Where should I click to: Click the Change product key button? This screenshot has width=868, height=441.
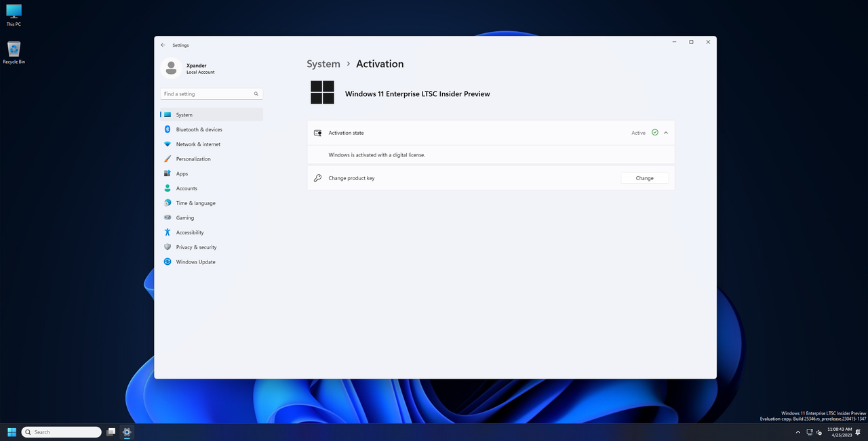[645, 178]
